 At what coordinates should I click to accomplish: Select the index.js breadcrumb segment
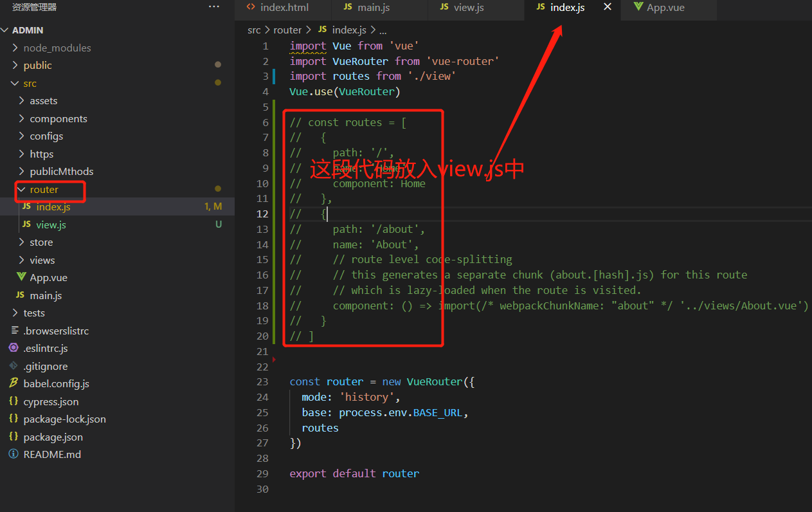[349, 30]
